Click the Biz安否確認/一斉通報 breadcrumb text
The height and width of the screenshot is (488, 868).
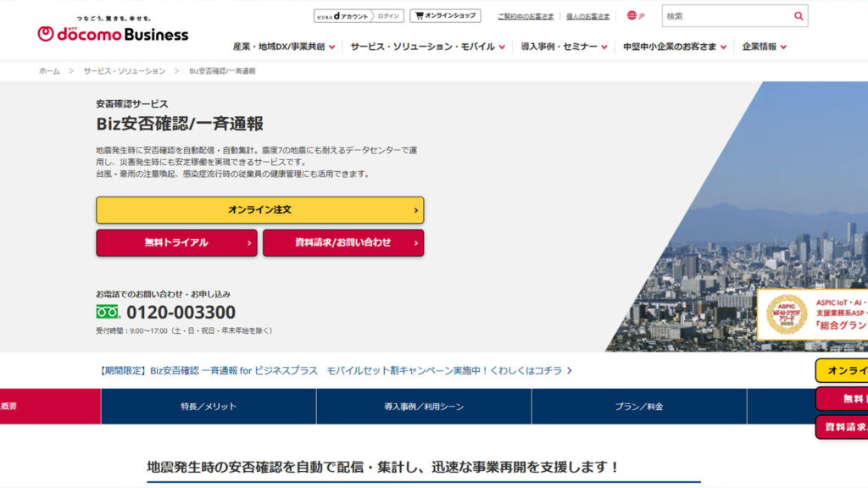223,71
